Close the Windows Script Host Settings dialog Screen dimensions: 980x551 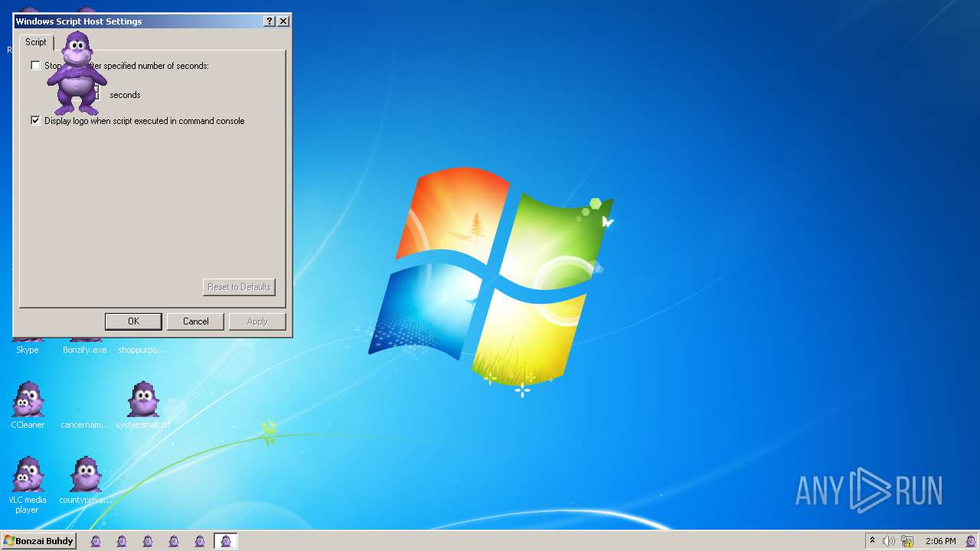(283, 21)
